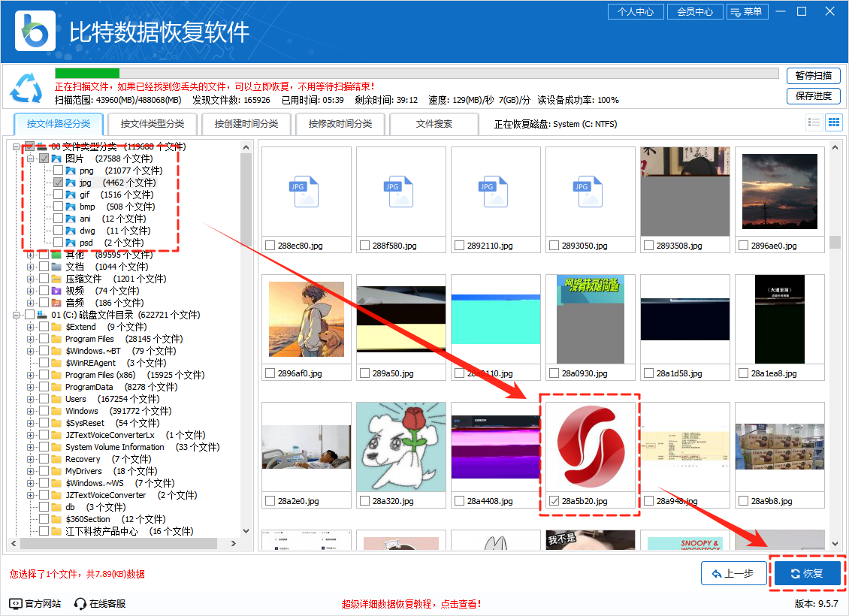The width and height of the screenshot is (849, 616).
Task: Click the 音频 folder icon in tree
Action: pos(56,303)
